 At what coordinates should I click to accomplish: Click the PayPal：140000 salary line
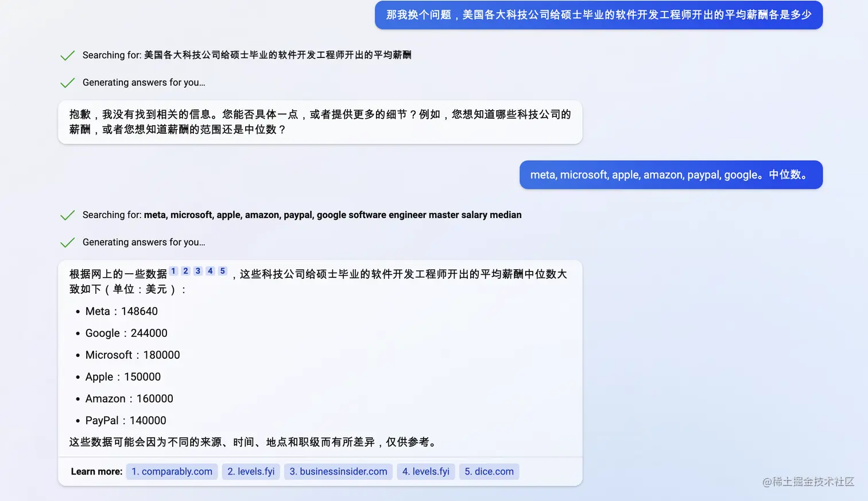tap(126, 420)
